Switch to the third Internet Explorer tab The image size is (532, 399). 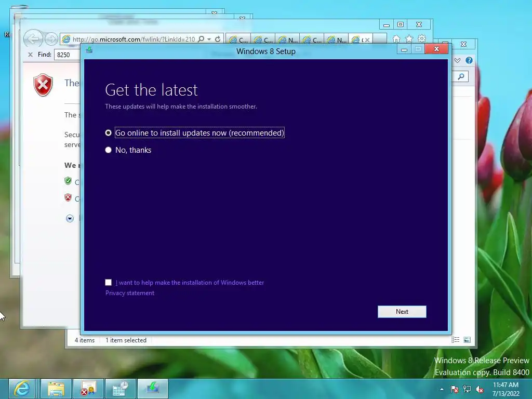point(288,39)
